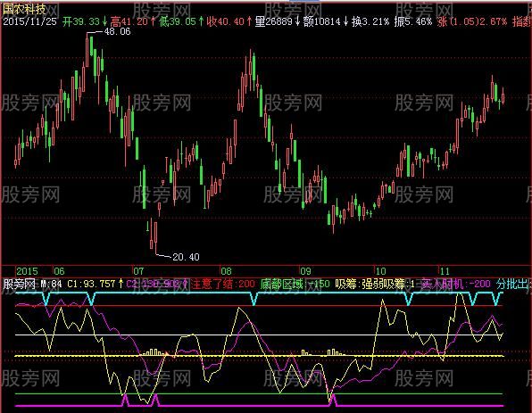This screenshot has width=532, height=413.
Task: Click the 2015 year label on timeline
Action: click(28, 271)
